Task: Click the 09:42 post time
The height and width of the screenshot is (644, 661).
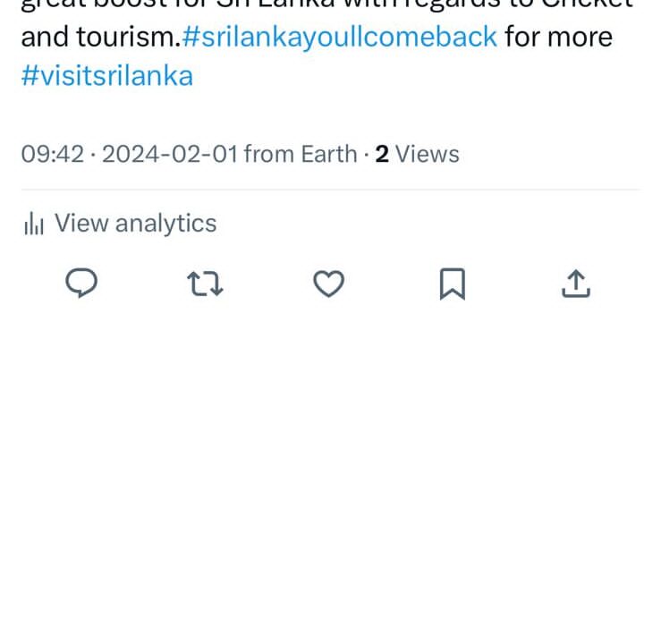Action: pos(52,154)
